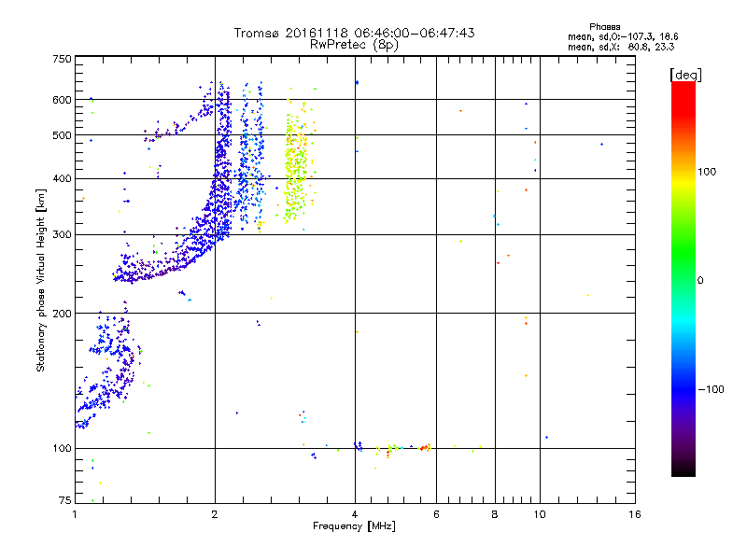Click the y-axis '400' tick label
Viewport: 747px width, 560px height.
point(62,178)
